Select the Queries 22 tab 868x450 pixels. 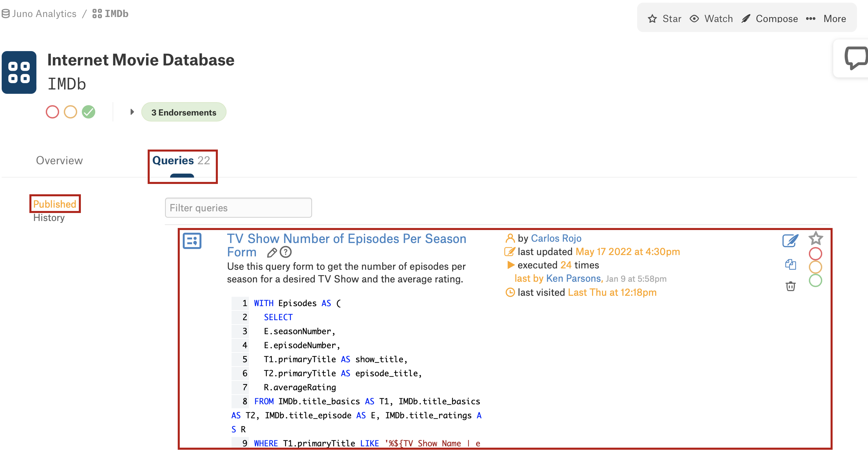click(181, 160)
